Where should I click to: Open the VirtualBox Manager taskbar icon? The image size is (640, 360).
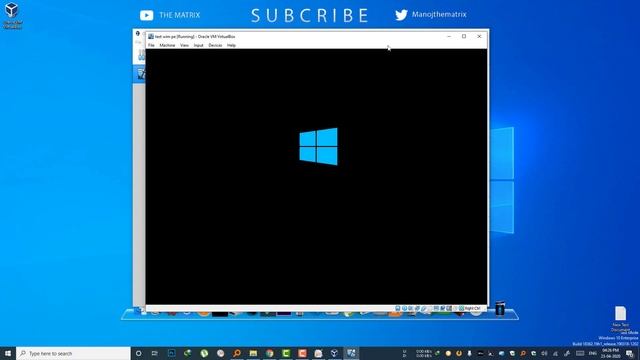pos(334,353)
